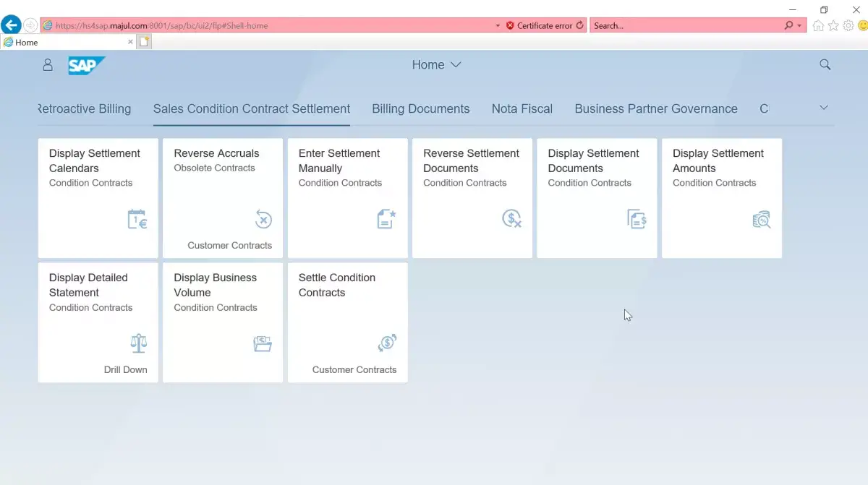The height and width of the screenshot is (485, 868).
Task: Click the calendar icon on Display Settlement Calendars
Action: coord(137,219)
